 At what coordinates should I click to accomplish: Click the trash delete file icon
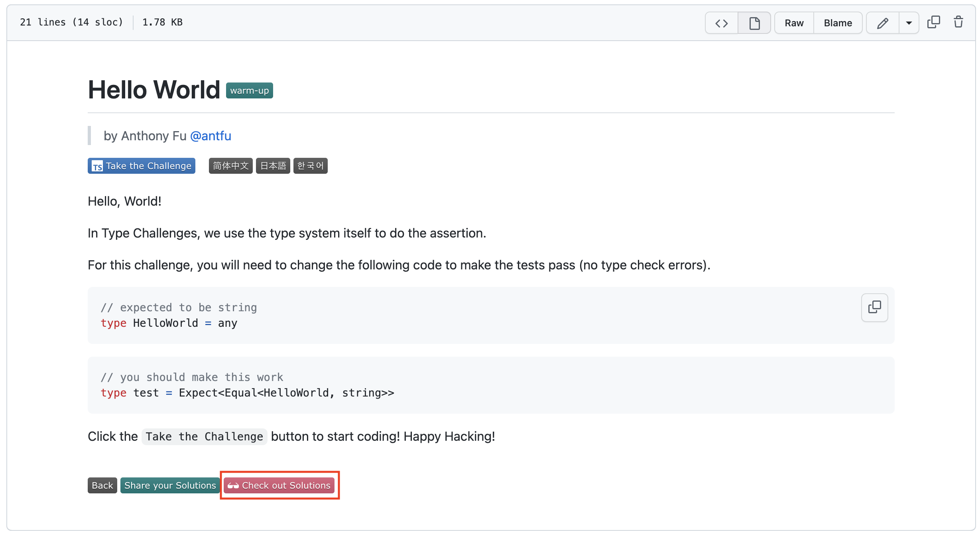(x=958, y=22)
